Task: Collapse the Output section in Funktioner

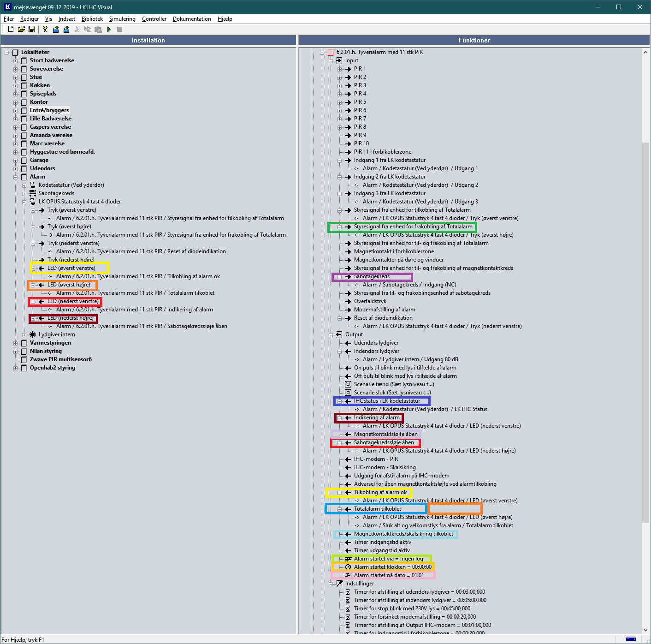Action: (331, 335)
